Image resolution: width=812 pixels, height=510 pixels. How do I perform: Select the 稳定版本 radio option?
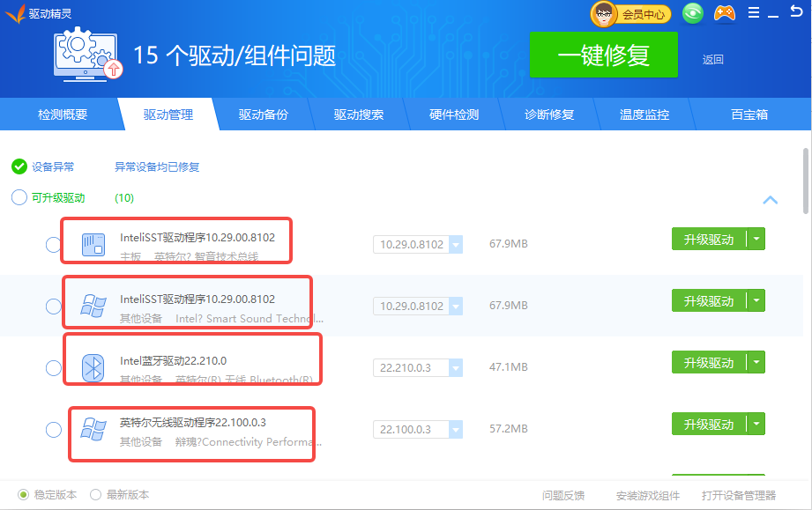tap(24, 495)
